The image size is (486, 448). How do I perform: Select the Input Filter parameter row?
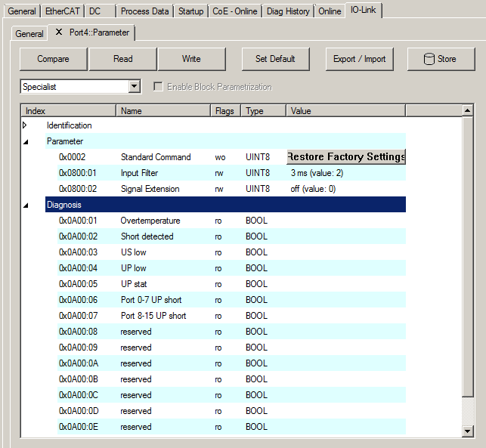tap(232, 173)
